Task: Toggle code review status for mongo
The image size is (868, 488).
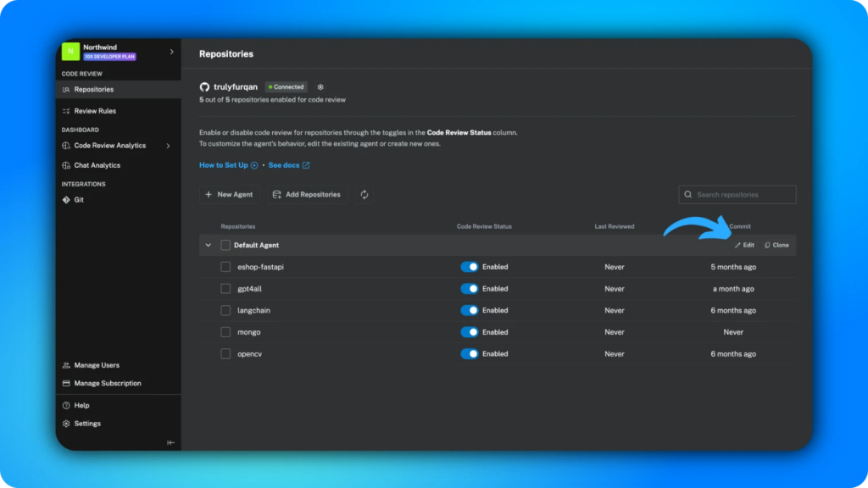Action: pyautogui.click(x=470, y=332)
